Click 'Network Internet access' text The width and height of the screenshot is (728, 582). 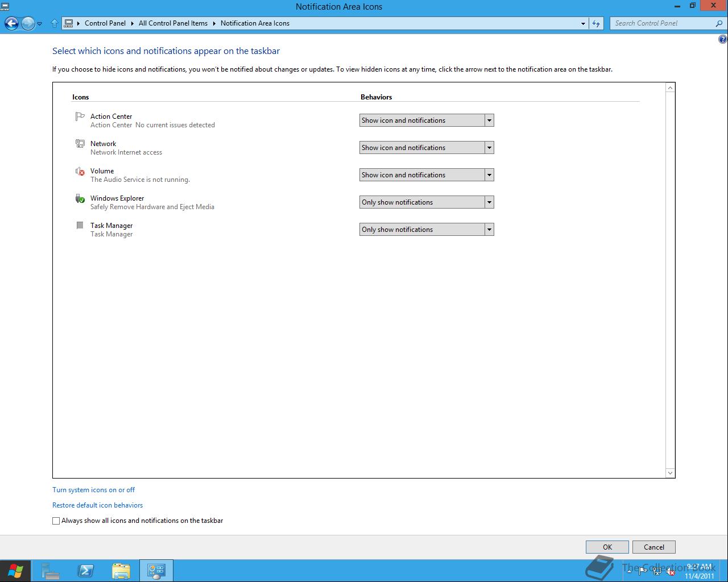(126, 152)
